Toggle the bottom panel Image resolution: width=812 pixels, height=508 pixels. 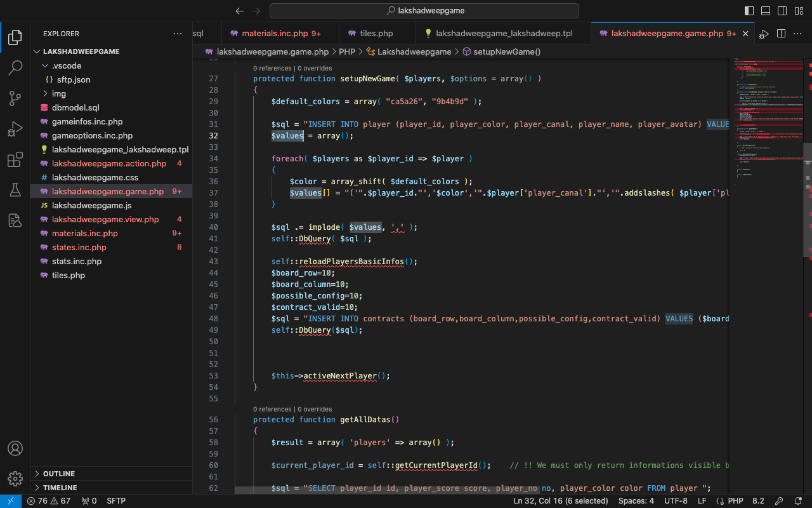pos(766,11)
